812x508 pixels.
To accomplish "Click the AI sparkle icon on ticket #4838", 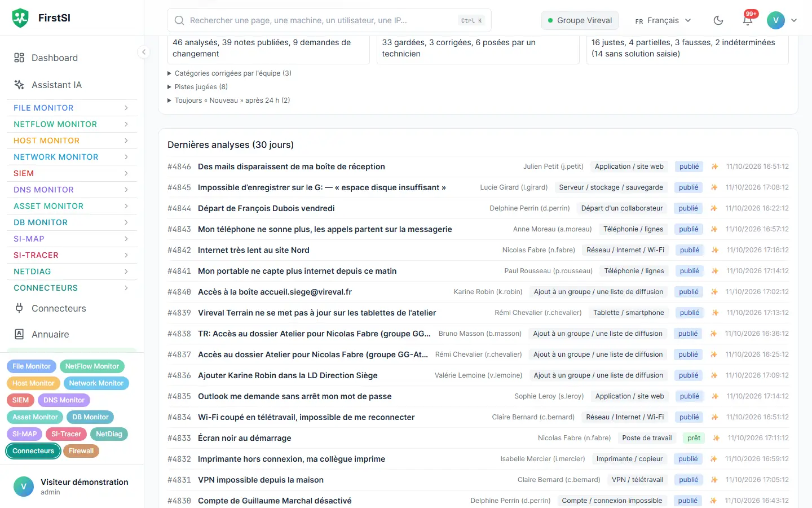I will pyautogui.click(x=713, y=334).
